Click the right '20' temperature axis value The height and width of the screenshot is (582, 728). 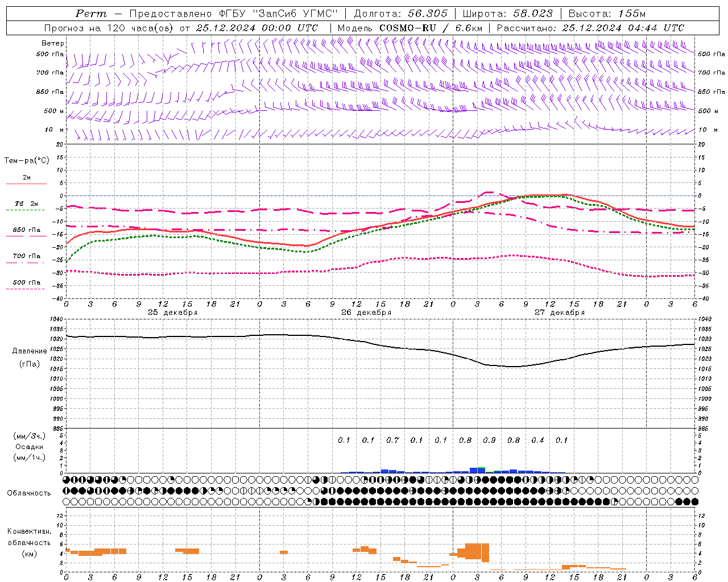pos(701,144)
